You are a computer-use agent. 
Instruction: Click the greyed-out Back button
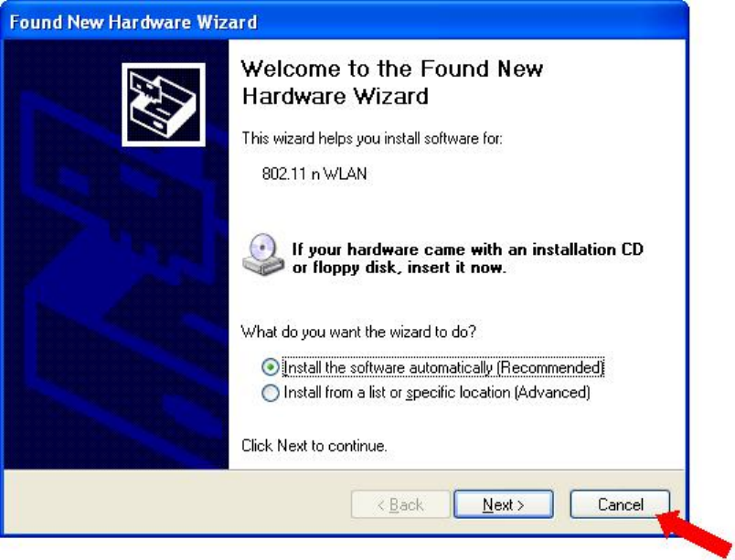tap(400, 505)
